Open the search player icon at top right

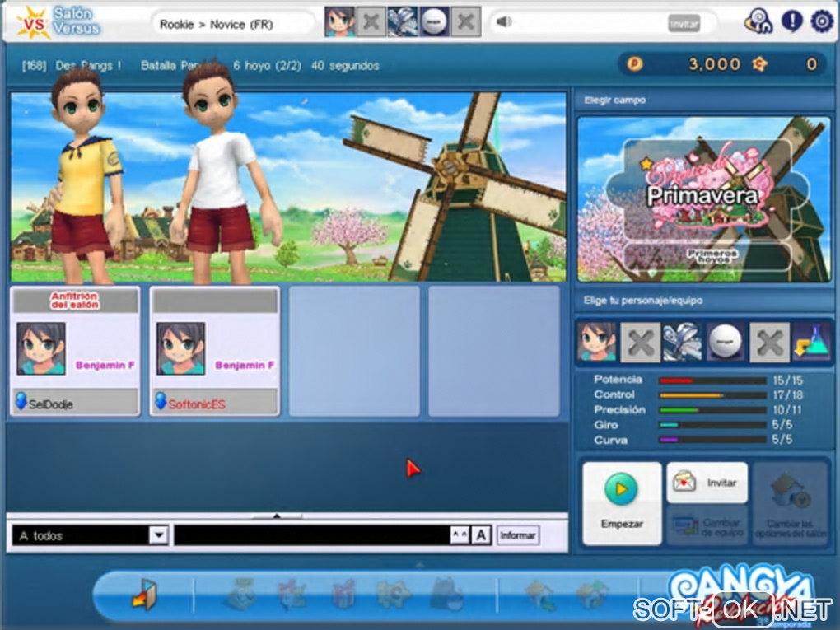coord(758,21)
